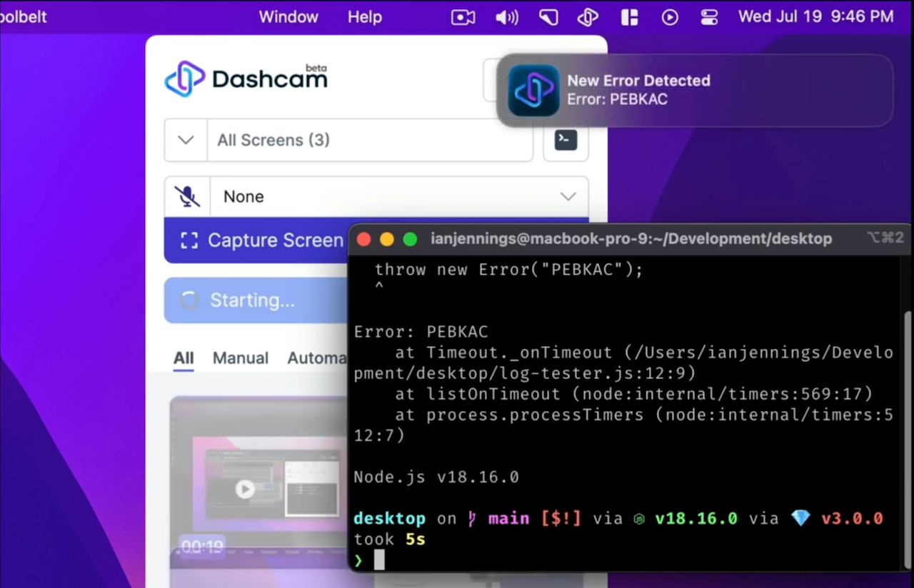The width and height of the screenshot is (914, 588).
Task: Play the 00:19 recording thumbnail
Action: click(x=245, y=489)
